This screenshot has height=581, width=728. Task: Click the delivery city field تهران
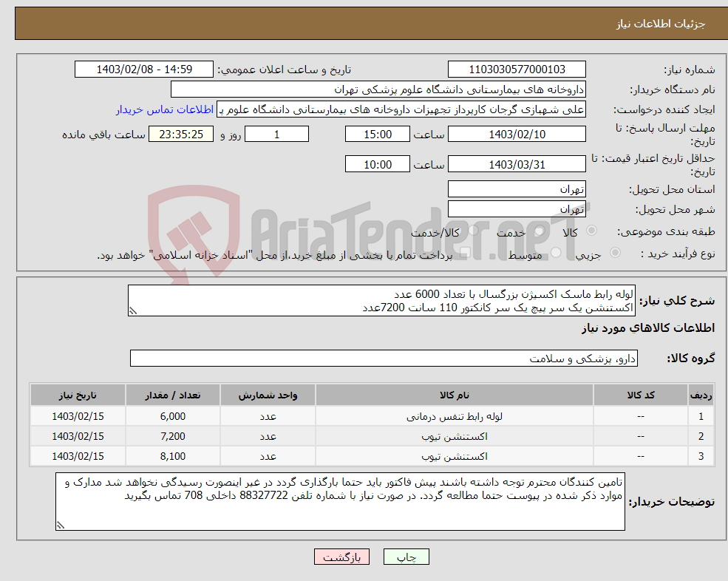tap(517, 209)
